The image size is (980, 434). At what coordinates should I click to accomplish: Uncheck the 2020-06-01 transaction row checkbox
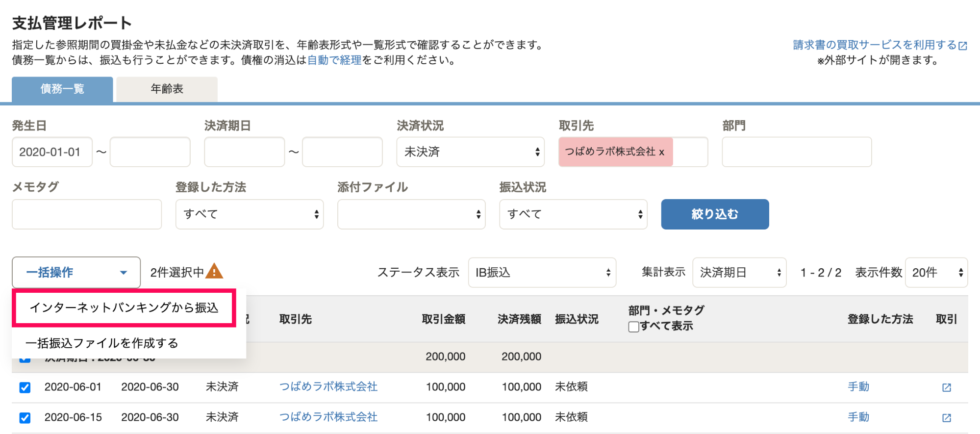pos(25,387)
